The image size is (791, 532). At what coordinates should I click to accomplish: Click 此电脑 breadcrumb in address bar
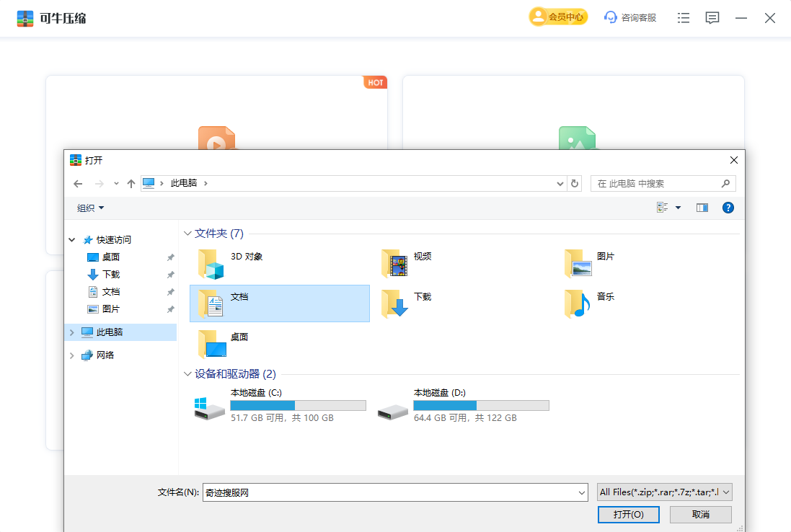[184, 183]
